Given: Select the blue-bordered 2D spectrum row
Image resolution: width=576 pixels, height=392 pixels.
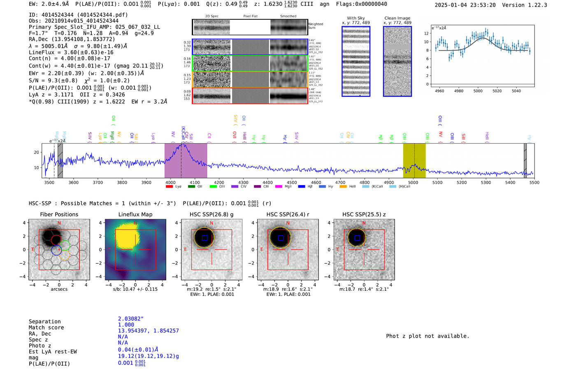Looking at the screenshot, I should coord(250,47).
